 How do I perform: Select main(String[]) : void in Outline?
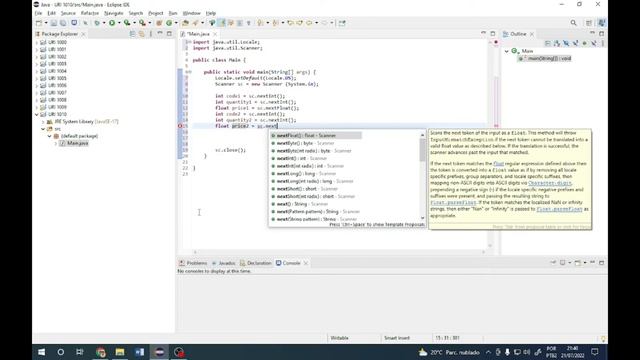(x=545, y=59)
